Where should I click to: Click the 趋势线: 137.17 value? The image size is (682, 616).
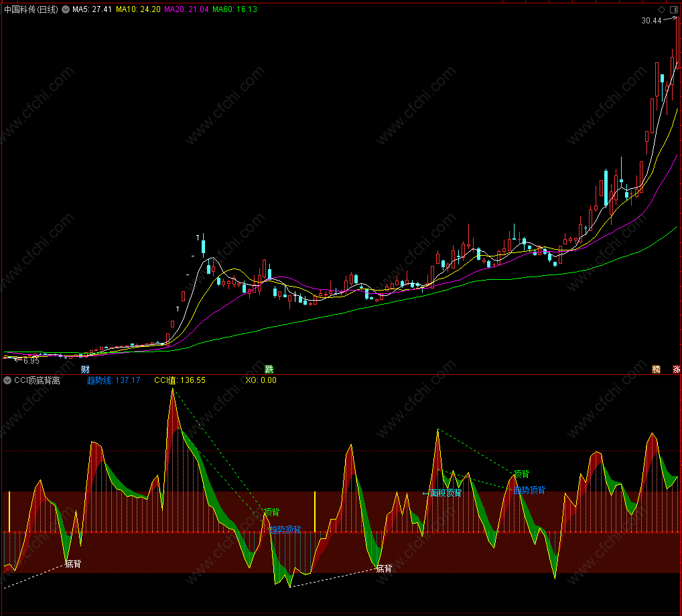[113, 380]
